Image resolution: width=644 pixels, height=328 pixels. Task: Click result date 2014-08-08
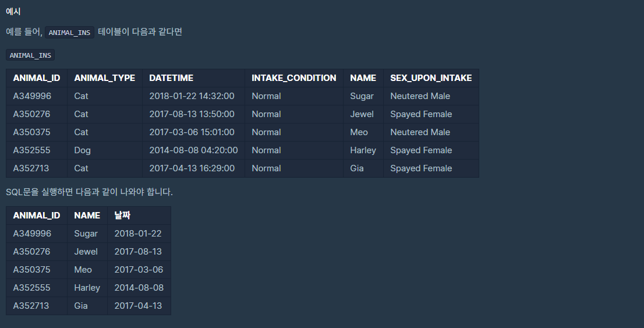coord(139,288)
